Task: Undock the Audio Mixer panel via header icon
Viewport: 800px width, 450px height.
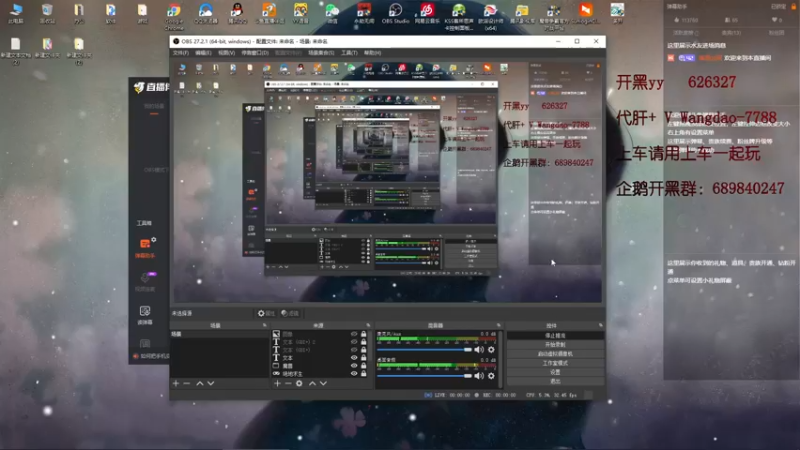Action: [498, 325]
